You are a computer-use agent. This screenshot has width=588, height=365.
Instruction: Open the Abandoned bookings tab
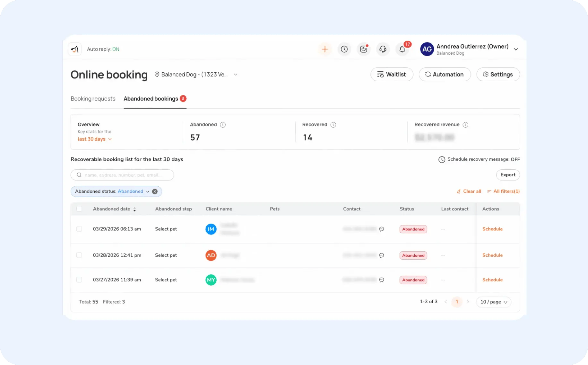tap(151, 99)
